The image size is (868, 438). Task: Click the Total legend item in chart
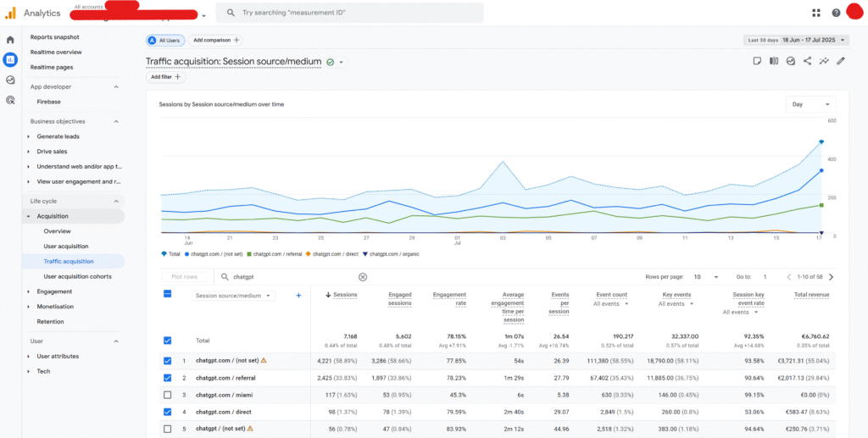point(173,254)
